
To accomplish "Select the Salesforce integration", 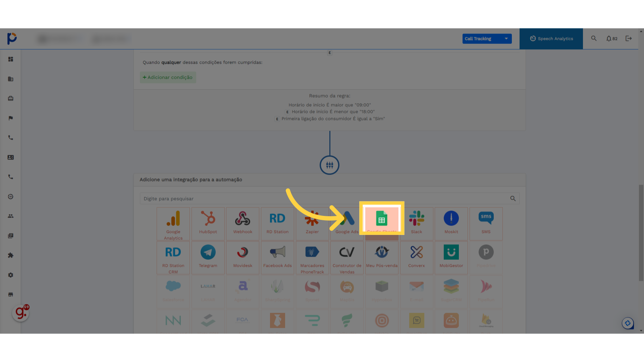I will click(x=173, y=292).
